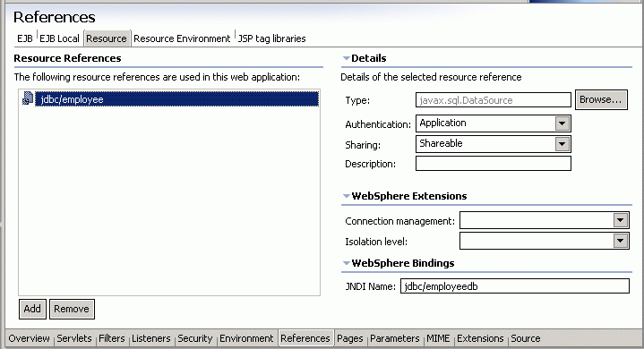Screen dimensions: 644x349
Task: Switch to the EJB tab
Action: pyautogui.click(x=25, y=38)
